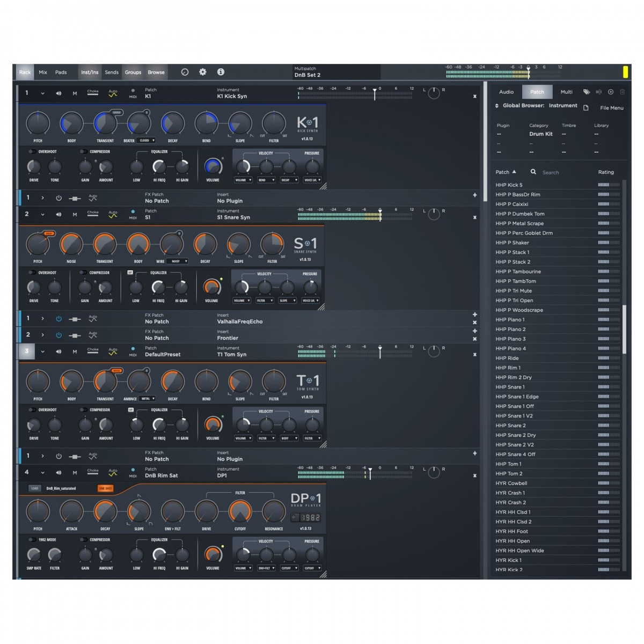644x644 pixels.
Task: Toggle Overshoot switch on K1 Kick Synth
Action: click(x=32, y=152)
